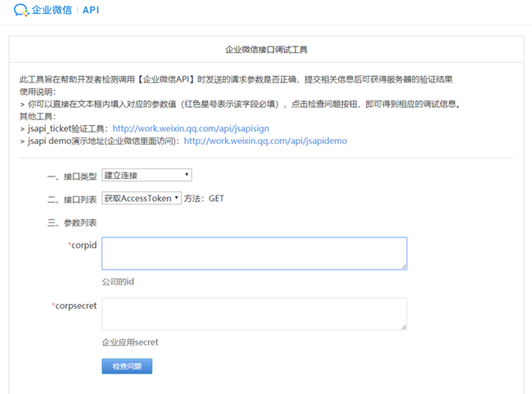Click the *corpid field label
Image resolution: width=532 pixels, height=394 pixels.
pos(83,245)
